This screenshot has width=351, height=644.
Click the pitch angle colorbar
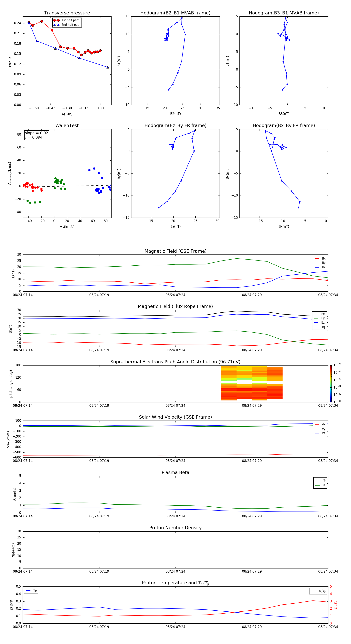331,384
